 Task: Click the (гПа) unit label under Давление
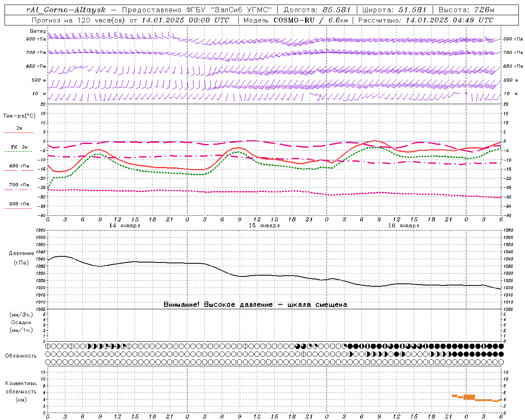coord(21,262)
